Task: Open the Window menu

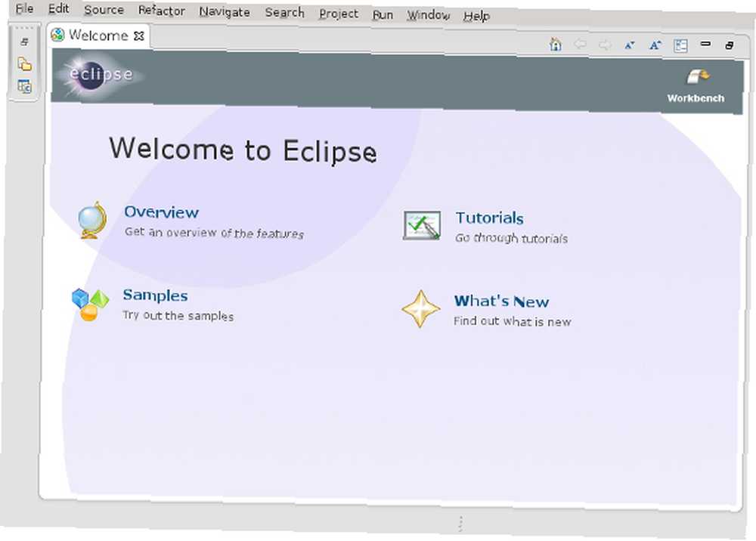Action: pyautogui.click(x=428, y=15)
